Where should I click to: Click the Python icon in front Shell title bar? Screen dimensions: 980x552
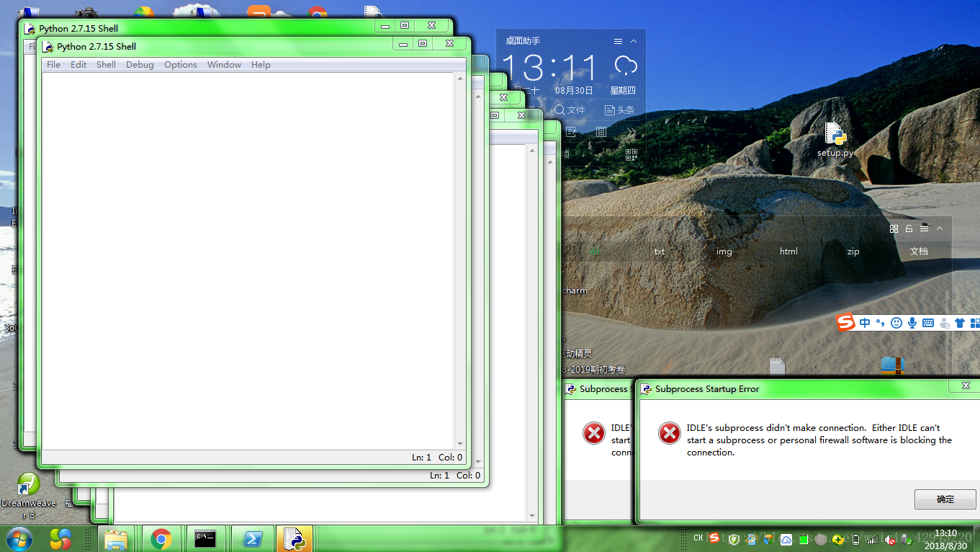48,47
